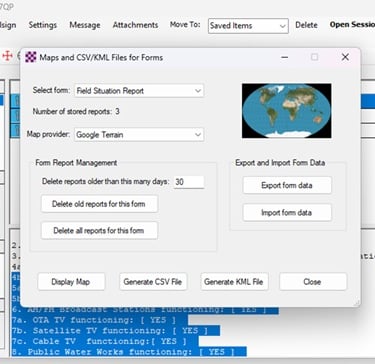
Task: Click the dialog's checkered app icon
Action: click(x=30, y=57)
